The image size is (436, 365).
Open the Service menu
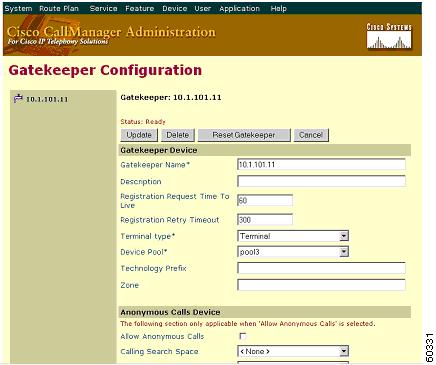(x=103, y=8)
